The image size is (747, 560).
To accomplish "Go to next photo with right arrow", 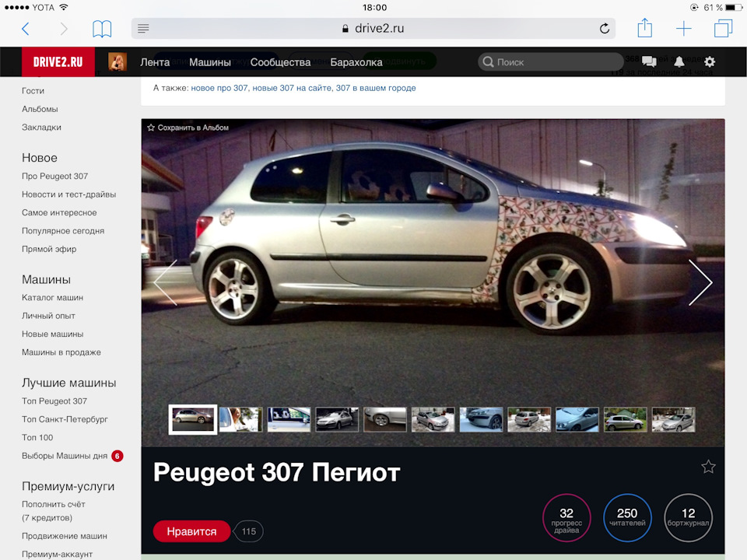I will 700,282.
